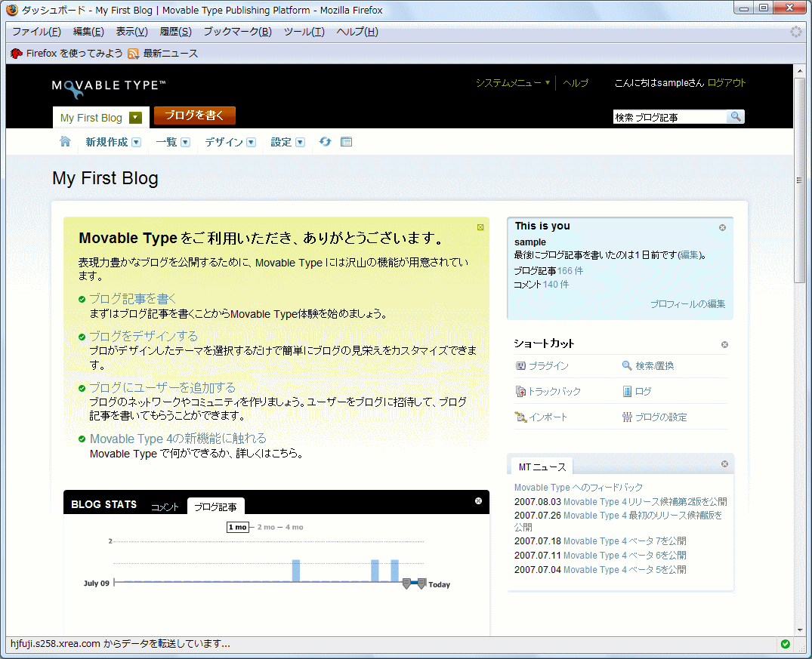Click the ブログを書く button
812x659 pixels.
click(x=195, y=115)
